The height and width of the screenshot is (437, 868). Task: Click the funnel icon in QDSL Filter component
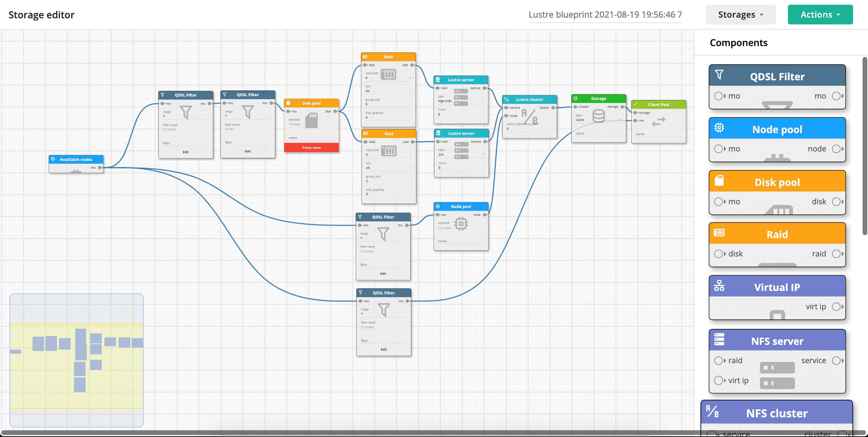pyautogui.click(x=719, y=75)
